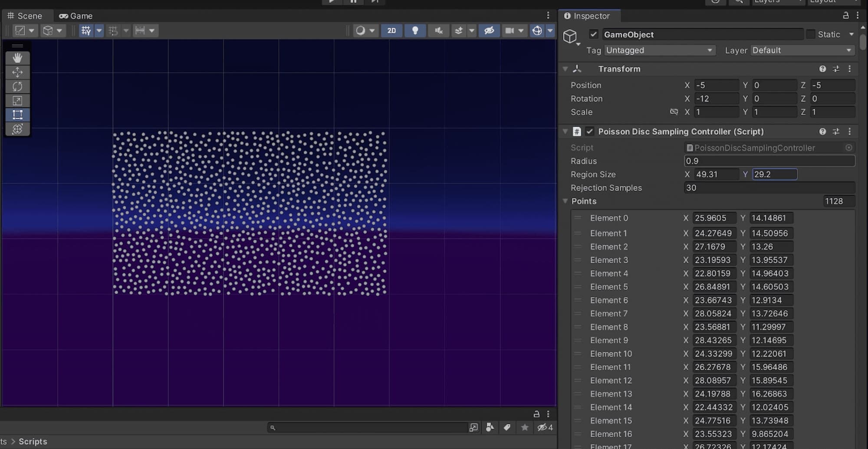Select the Scale tool
This screenshot has height=449, width=868.
click(x=17, y=101)
